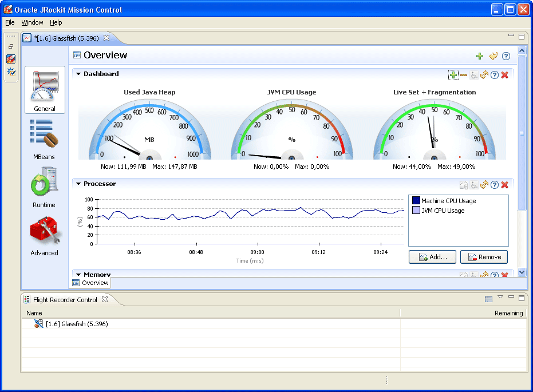Click the restore view icon in left strip
Screen dimensions: 533x392
point(11,46)
